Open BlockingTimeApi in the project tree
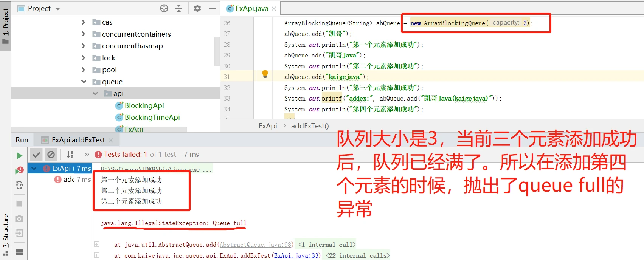Image resolution: width=644 pixels, height=260 pixels. [x=152, y=118]
